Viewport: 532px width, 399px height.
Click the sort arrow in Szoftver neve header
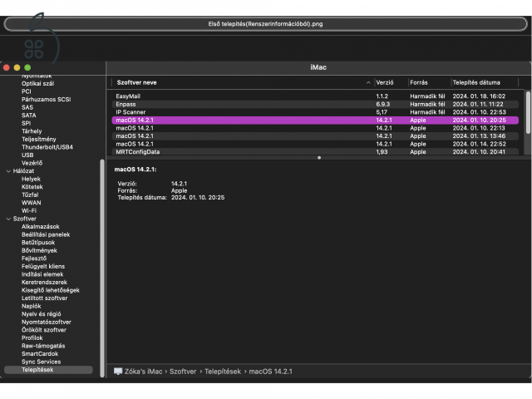pyautogui.click(x=368, y=82)
